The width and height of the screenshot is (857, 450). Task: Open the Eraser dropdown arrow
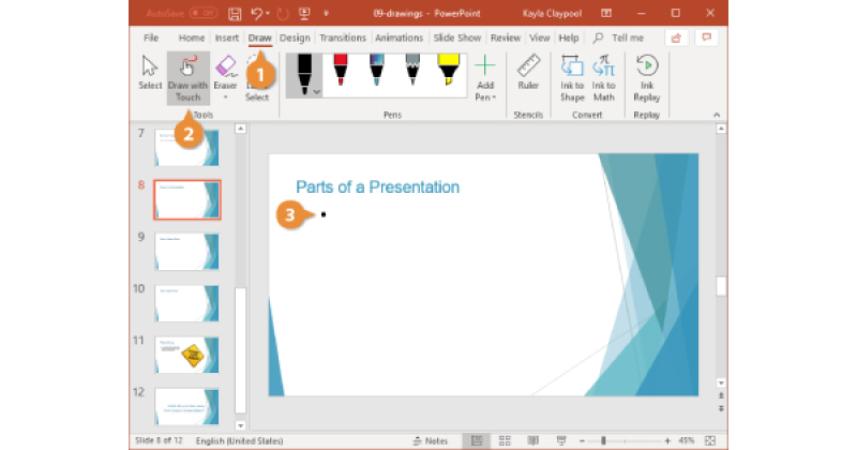tap(225, 98)
